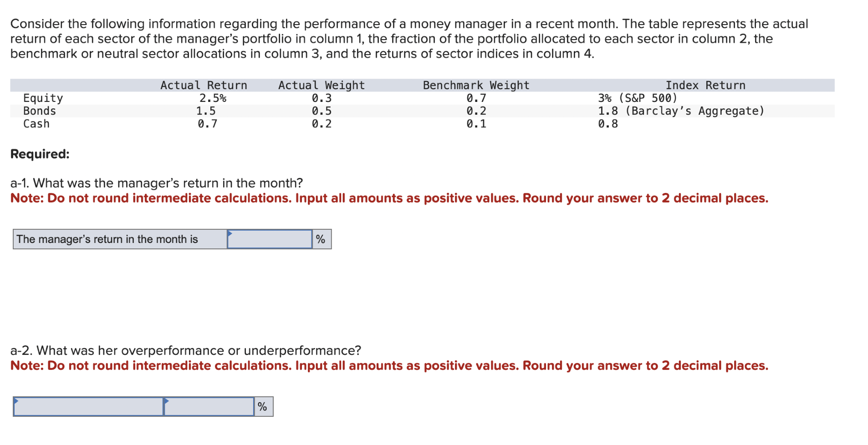This screenshot has width=868, height=445.
Task: Select the Cash row label in the table
Action: point(36,123)
